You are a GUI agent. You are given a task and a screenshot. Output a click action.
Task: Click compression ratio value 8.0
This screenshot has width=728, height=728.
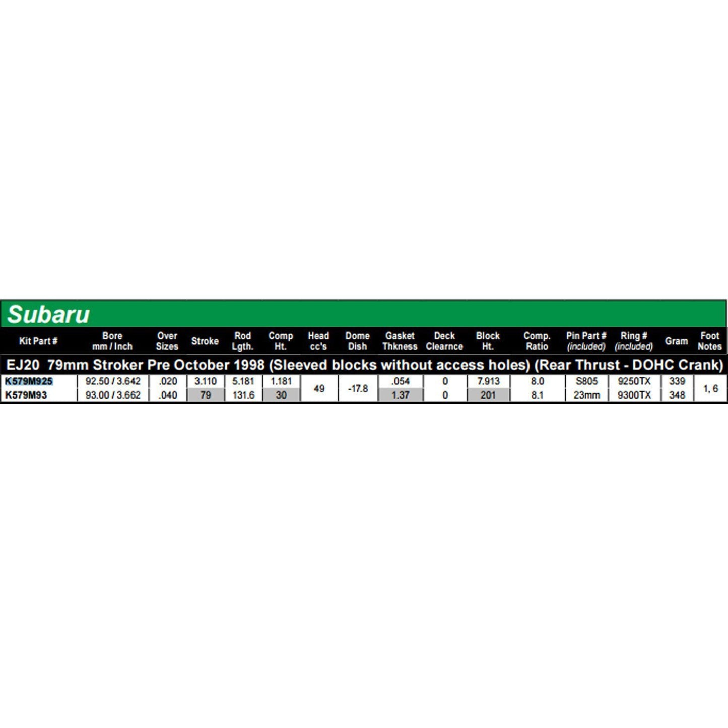point(538,382)
